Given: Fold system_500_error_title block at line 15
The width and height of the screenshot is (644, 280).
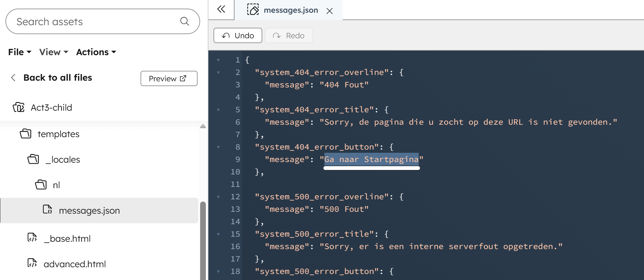Looking at the screenshot, I should click(x=218, y=234).
